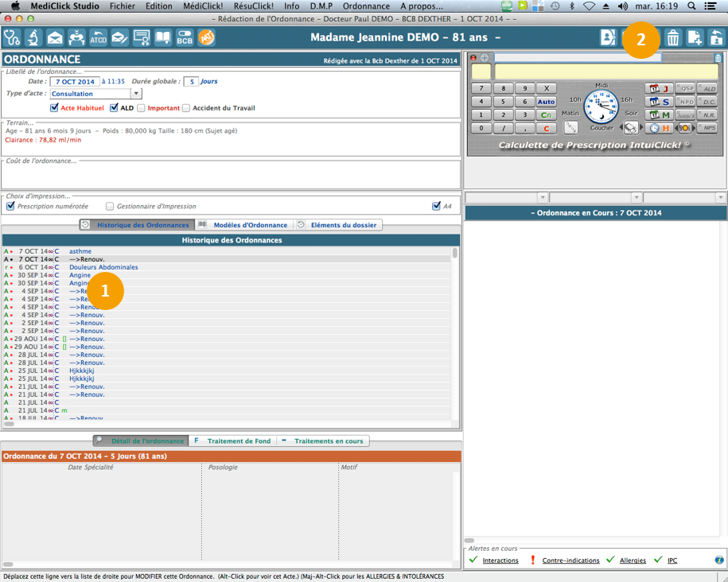Toggle Prescription numérotée checkbox
728x582 pixels.
(x=10, y=206)
